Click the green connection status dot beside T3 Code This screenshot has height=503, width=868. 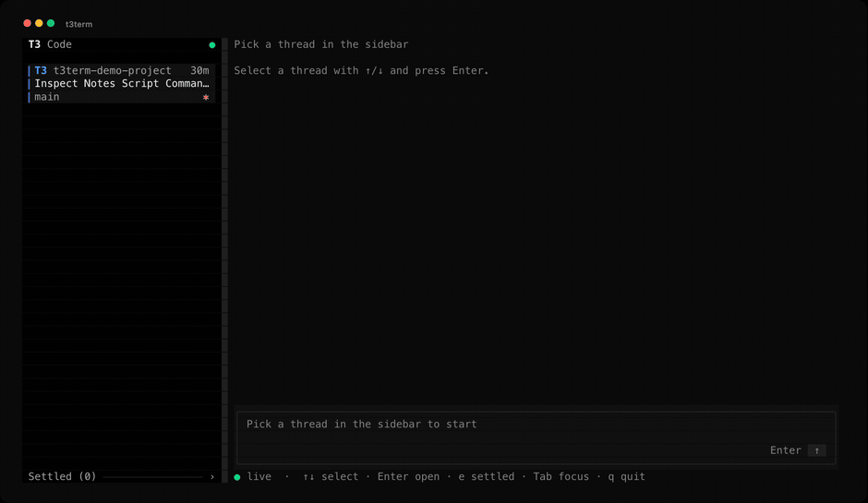click(x=212, y=45)
